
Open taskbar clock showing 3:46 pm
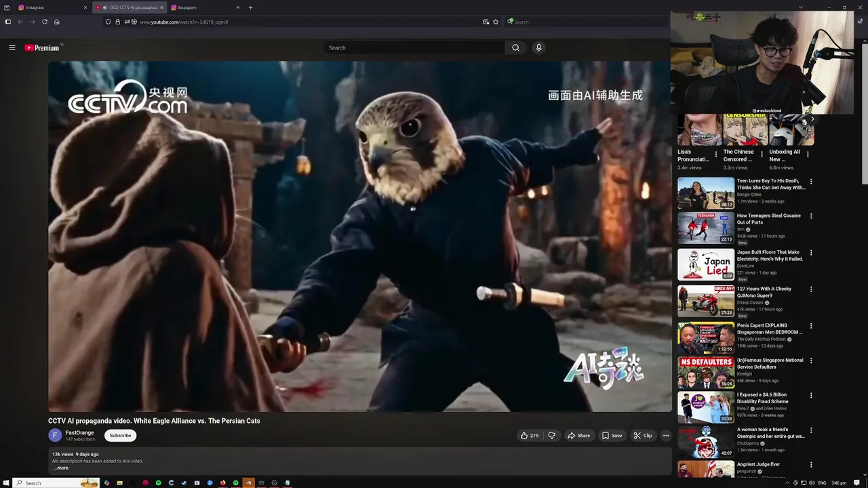[839, 483]
